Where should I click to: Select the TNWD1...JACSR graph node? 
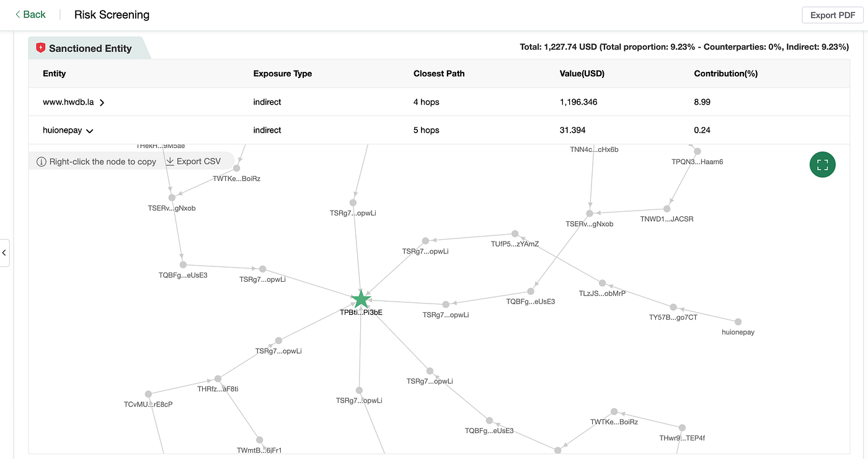click(x=667, y=209)
